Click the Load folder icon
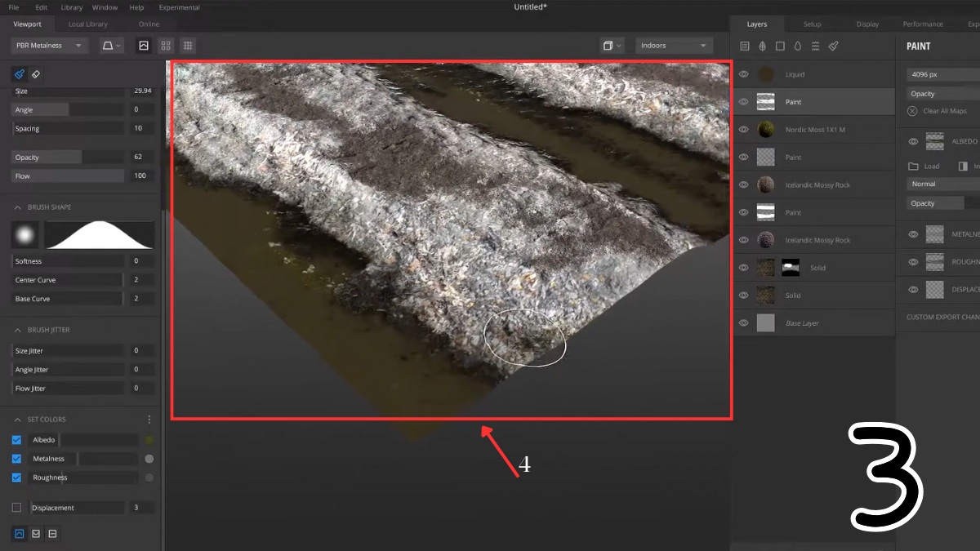Screen dimensions: 980x551 tap(913, 167)
